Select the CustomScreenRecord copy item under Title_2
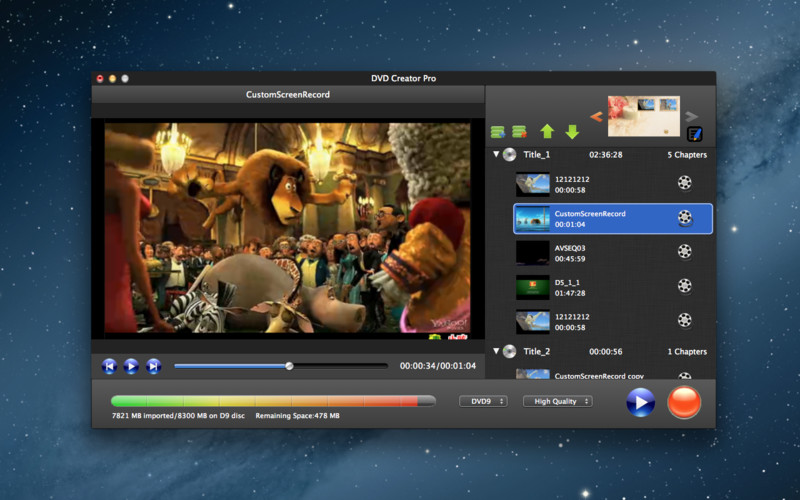Viewport: 800px width, 500px height. (599, 375)
